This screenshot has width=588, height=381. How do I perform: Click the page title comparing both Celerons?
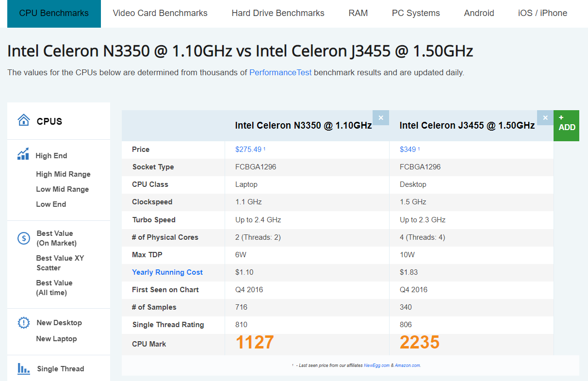240,51
